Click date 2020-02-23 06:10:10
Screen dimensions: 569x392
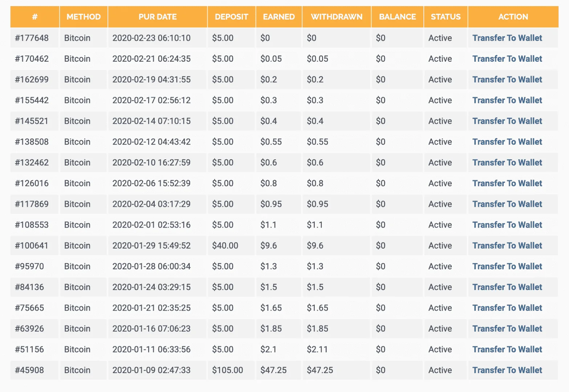(151, 38)
